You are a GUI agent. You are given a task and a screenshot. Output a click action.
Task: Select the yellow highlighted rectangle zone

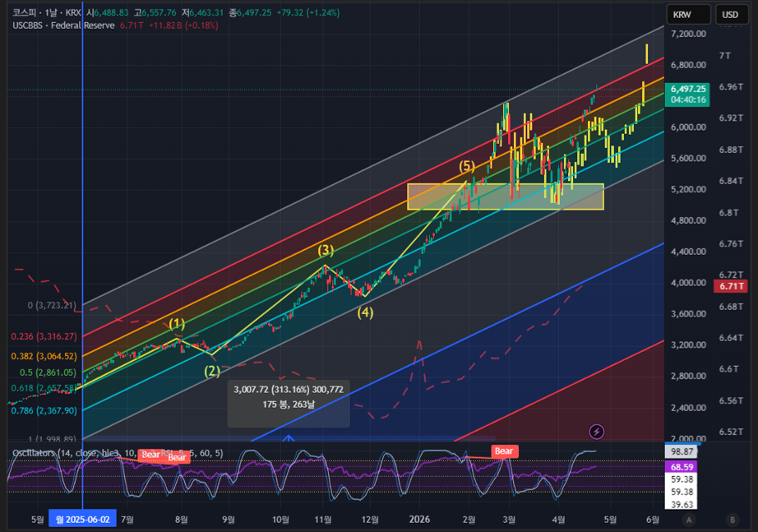coord(506,197)
